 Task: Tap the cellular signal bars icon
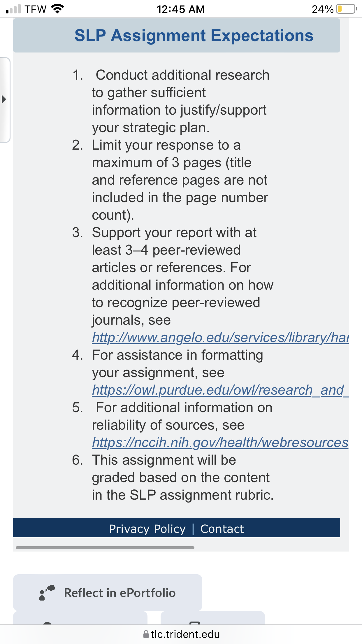coord(13,9)
